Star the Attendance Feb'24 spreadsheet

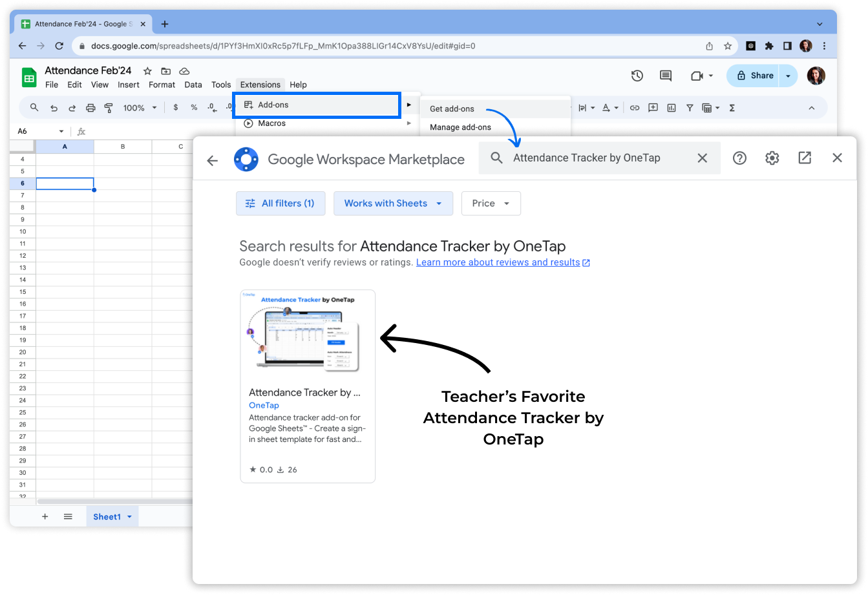147,71
